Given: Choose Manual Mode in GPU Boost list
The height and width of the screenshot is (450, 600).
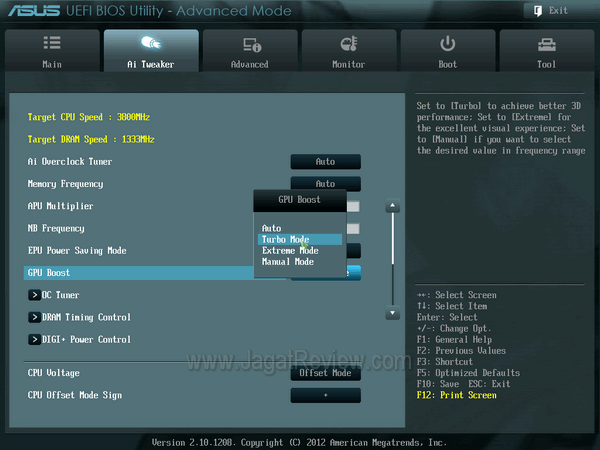Looking at the screenshot, I should (x=288, y=262).
